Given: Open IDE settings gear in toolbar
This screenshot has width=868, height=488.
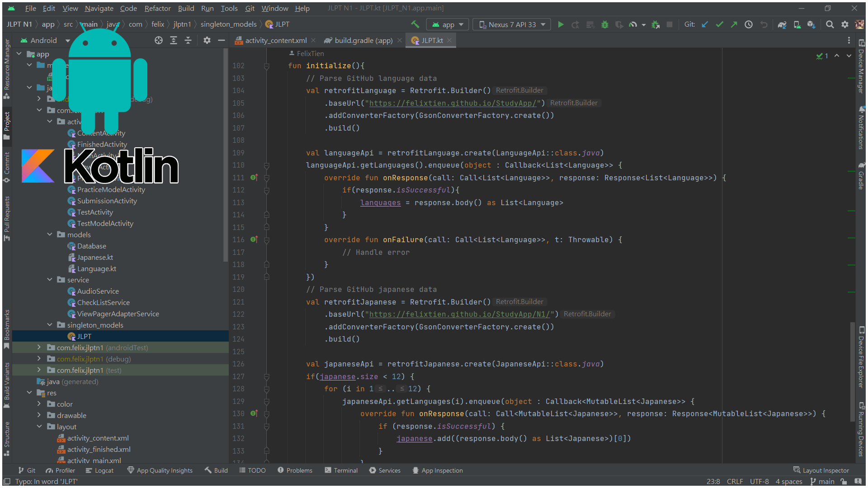Looking at the screenshot, I should point(844,24).
